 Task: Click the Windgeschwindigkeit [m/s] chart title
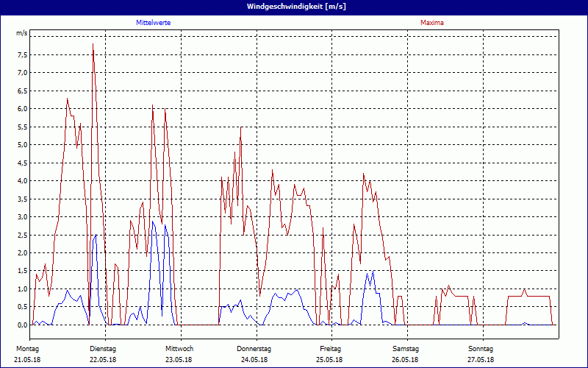point(294,6)
